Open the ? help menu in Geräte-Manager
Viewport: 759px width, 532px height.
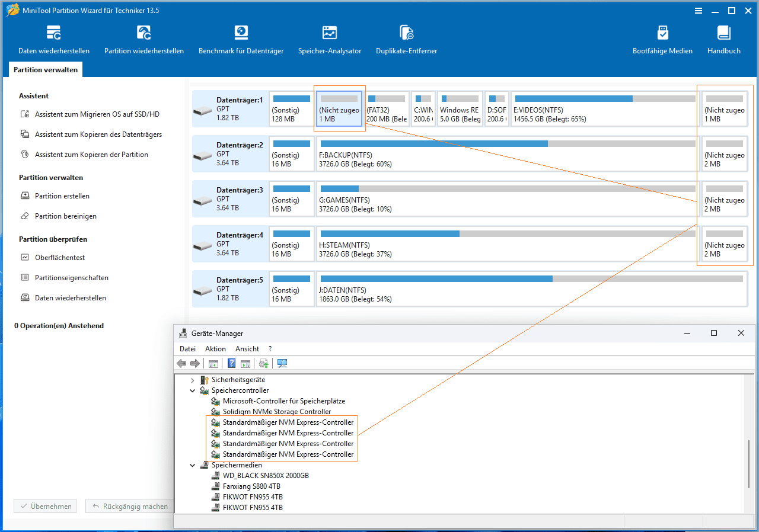point(270,349)
